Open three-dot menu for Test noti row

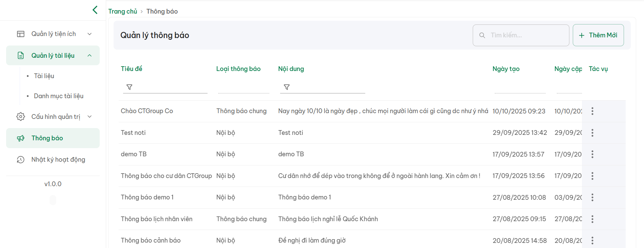click(592, 133)
